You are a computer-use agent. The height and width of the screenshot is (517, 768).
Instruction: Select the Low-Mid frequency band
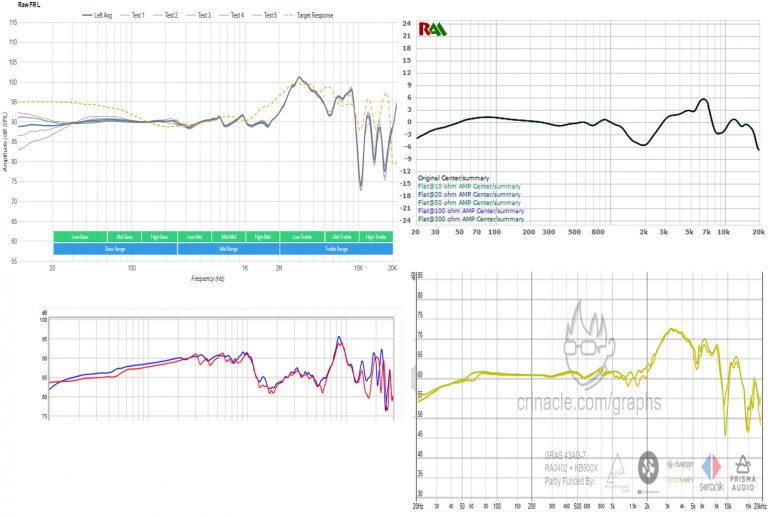(194, 236)
